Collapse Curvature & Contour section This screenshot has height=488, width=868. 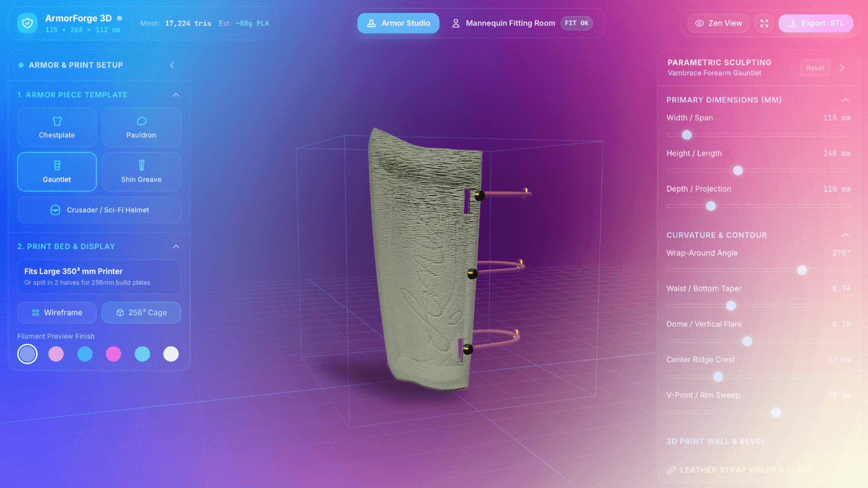point(846,235)
